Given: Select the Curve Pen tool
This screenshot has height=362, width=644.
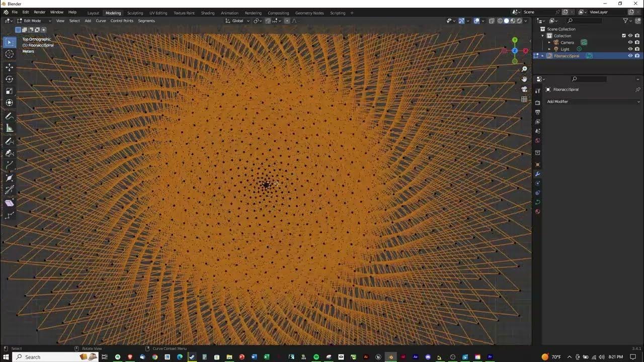Looking at the screenshot, I should pyautogui.click(x=10, y=153).
